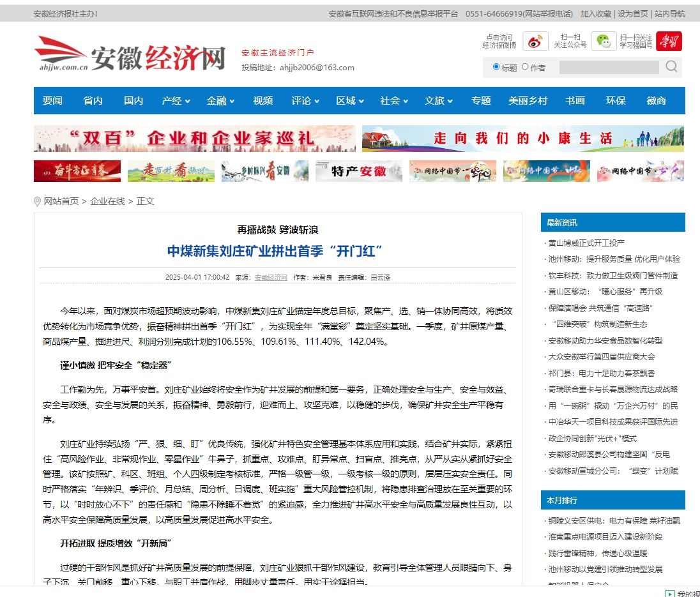Open ranked item 池州移动以党建引领推动转型发展
The height and width of the screenshot is (597, 700).
[605, 570]
